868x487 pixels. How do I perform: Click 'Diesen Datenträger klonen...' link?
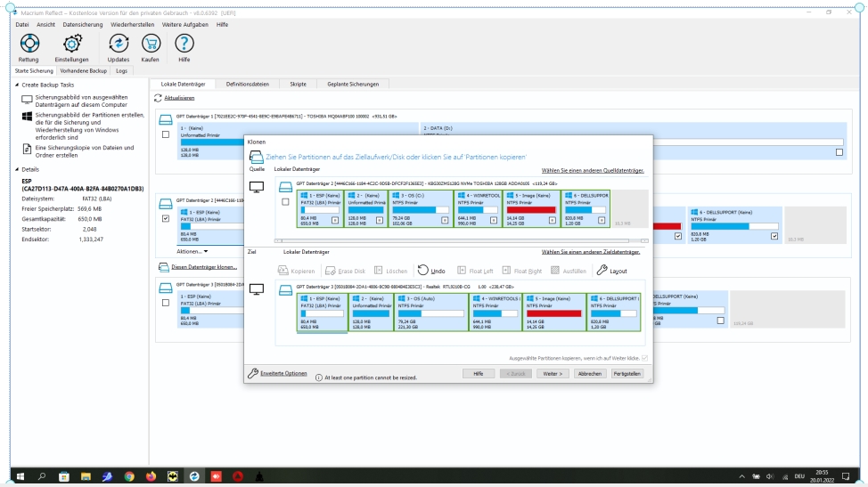pos(204,267)
